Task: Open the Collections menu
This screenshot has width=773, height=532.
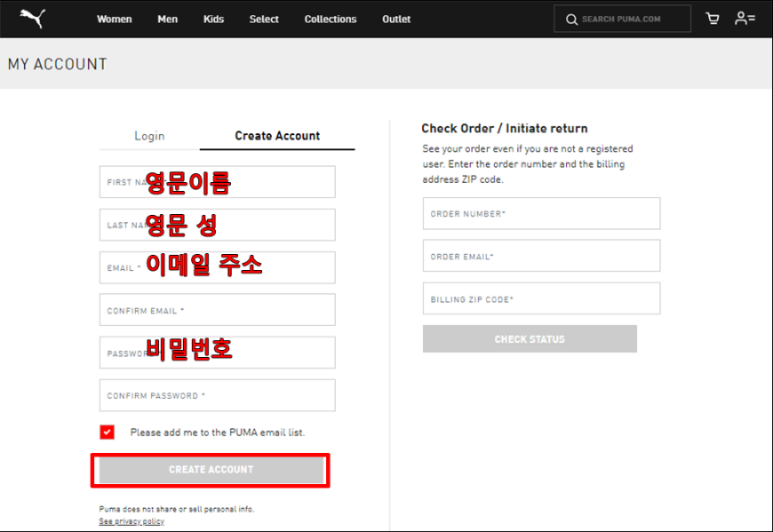Action: [x=331, y=20]
